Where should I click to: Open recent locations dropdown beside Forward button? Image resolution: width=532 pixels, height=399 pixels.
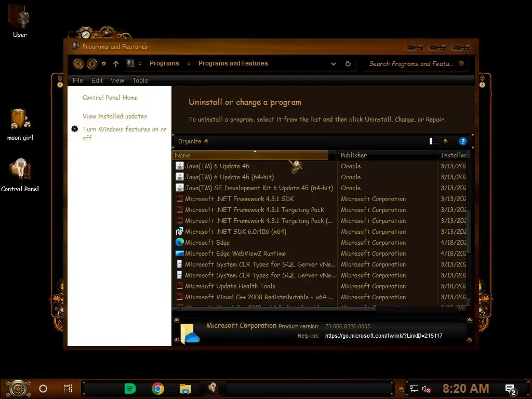pyautogui.click(x=104, y=63)
